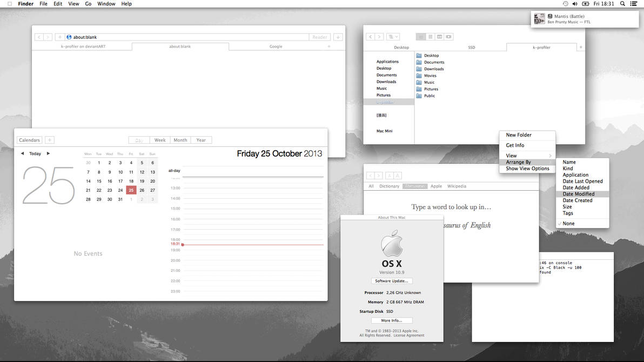Open the Pictures folder icon in Finder list

click(419, 89)
